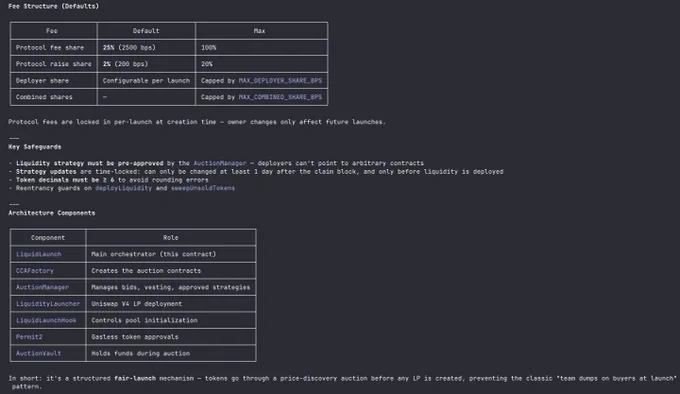Click the 'Protocol fees are locked in' sentence
Image resolution: width=680 pixels, height=394 pixels.
pyautogui.click(x=197, y=122)
